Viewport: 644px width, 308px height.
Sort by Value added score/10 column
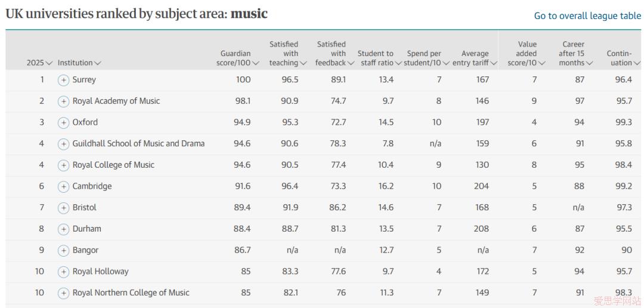point(527,54)
